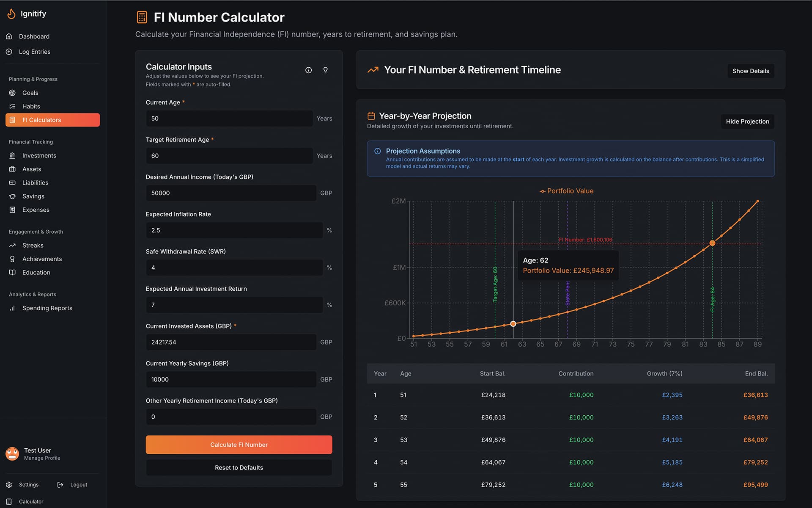Image resolution: width=812 pixels, height=508 pixels.
Task: Click the Contribution column header
Action: pos(576,373)
